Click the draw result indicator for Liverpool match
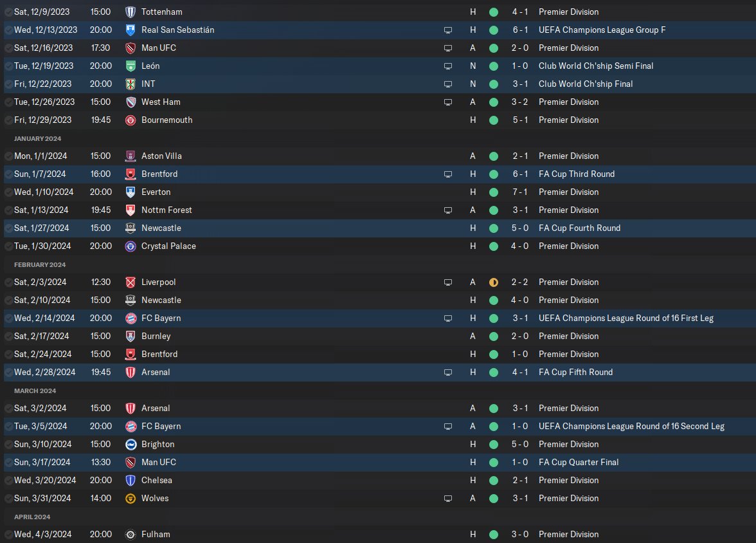Screen dimensions: 756x543 point(493,282)
